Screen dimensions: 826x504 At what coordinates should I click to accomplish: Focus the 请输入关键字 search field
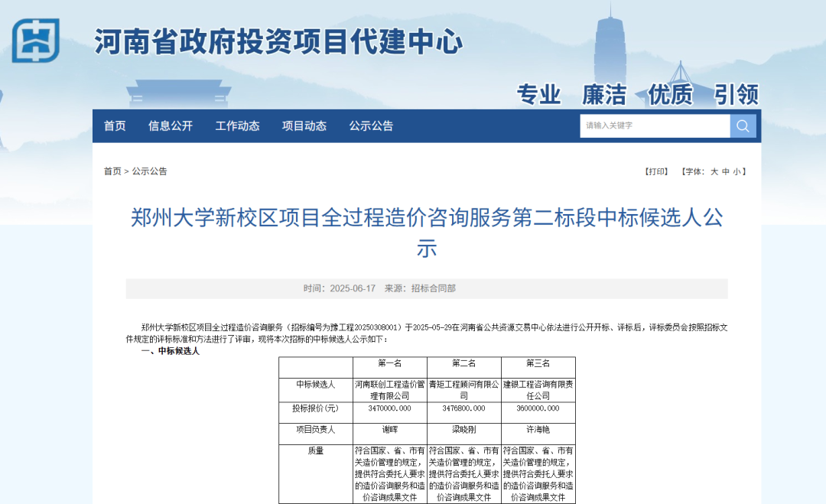[x=655, y=126]
